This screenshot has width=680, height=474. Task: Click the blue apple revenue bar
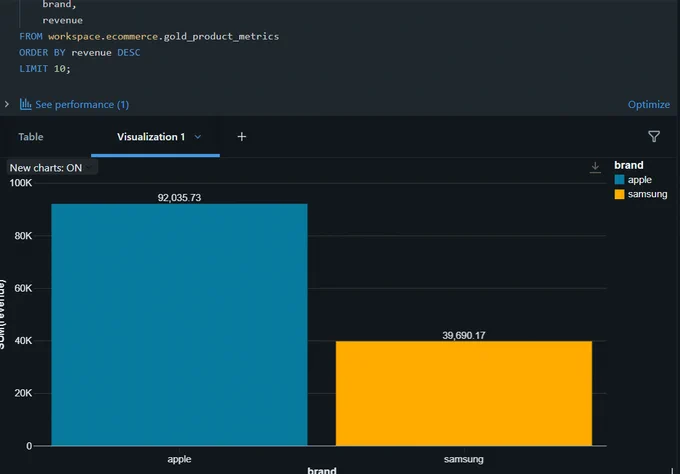180,324
